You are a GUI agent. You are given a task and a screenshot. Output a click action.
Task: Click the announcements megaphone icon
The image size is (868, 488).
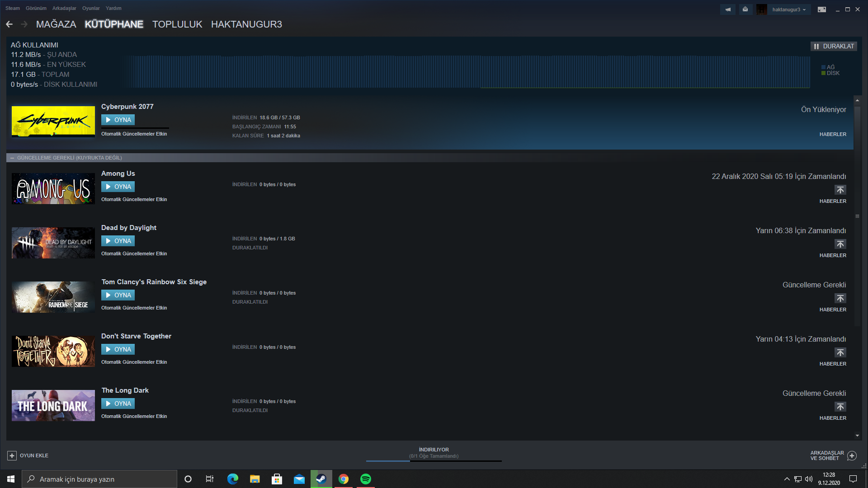point(727,9)
